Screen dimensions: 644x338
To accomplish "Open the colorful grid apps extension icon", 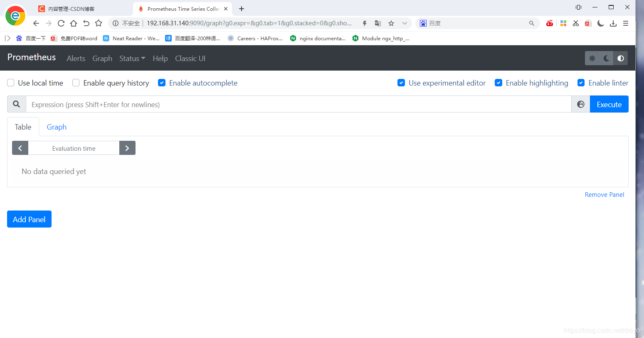I will 563,23.
